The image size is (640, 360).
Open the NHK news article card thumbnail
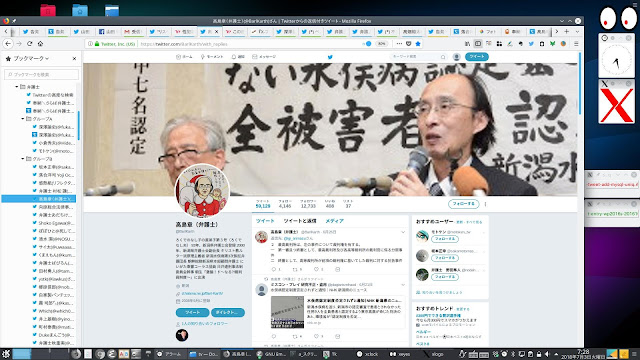tap(287, 312)
